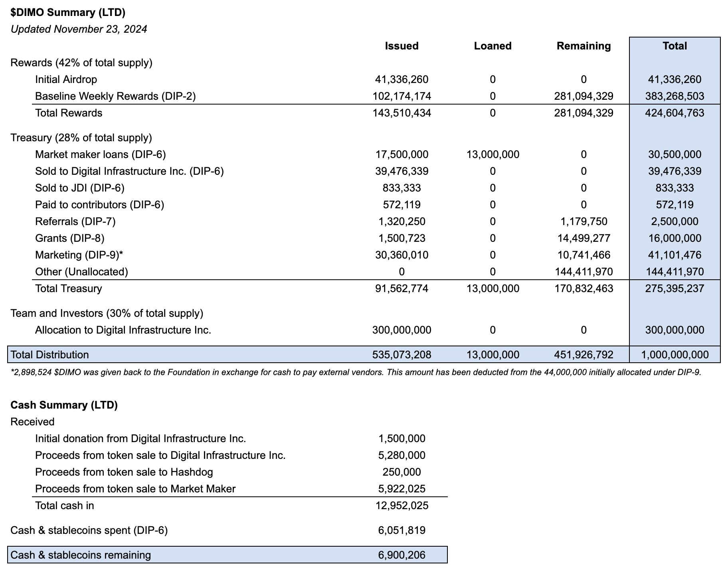The image size is (728, 569).
Task: Select the "Issued" column header
Action: [402, 46]
